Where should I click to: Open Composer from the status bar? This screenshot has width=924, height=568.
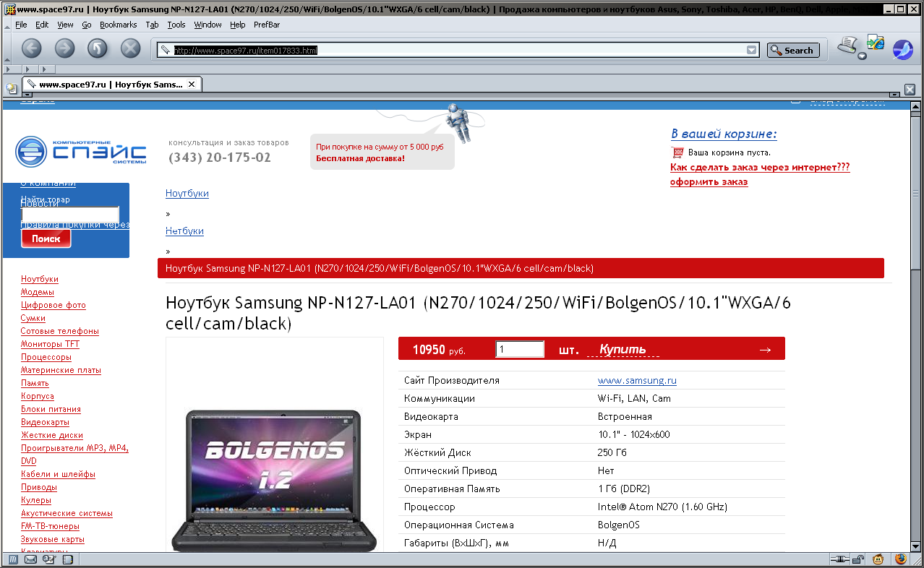point(48,559)
